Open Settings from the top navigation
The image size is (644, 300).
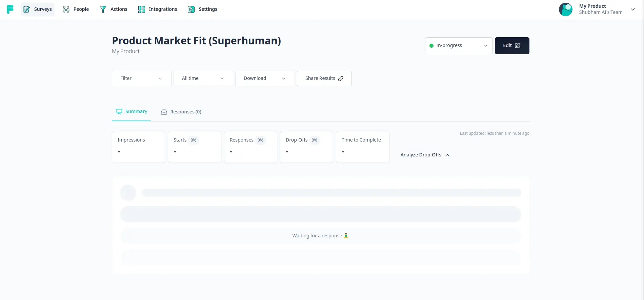click(203, 9)
